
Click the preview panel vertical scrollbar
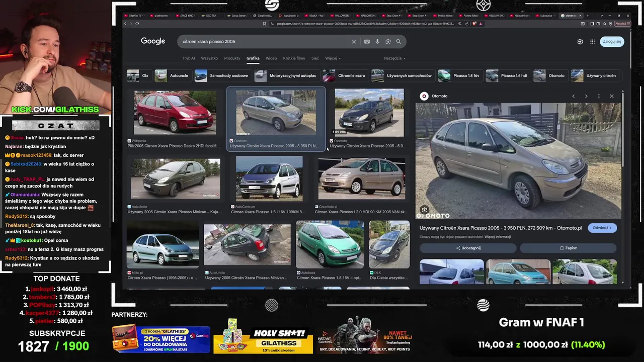[x=623, y=131]
